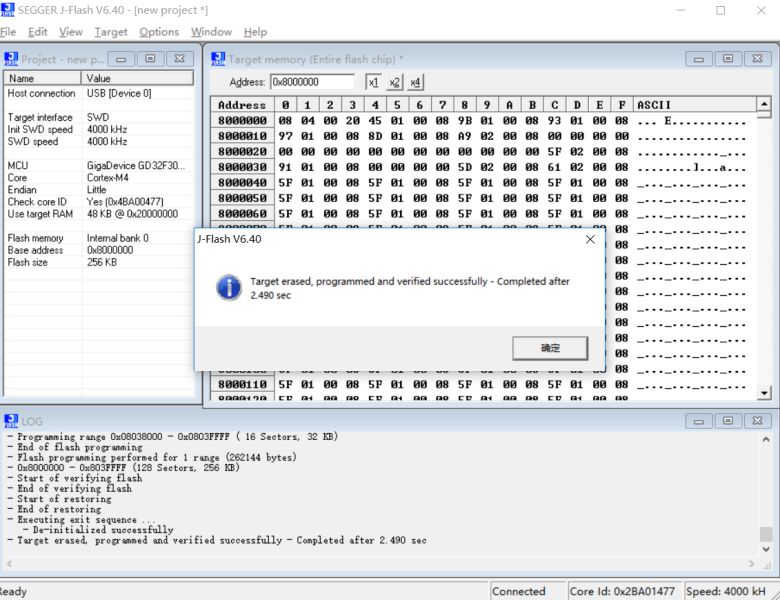Click LOG horizontal scroll right arrow
The height and width of the screenshot is (600, 780).
pyautogui.click(x=751, y=564)
